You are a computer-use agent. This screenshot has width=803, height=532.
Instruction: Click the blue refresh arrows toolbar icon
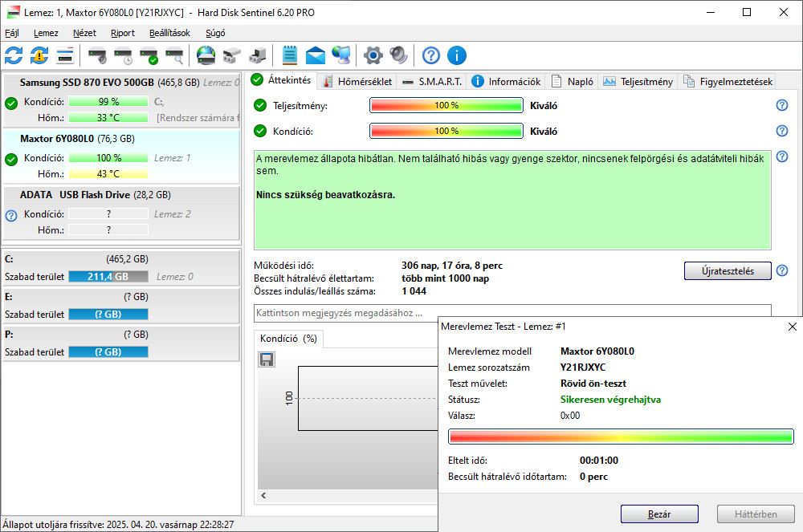point(14,55)
